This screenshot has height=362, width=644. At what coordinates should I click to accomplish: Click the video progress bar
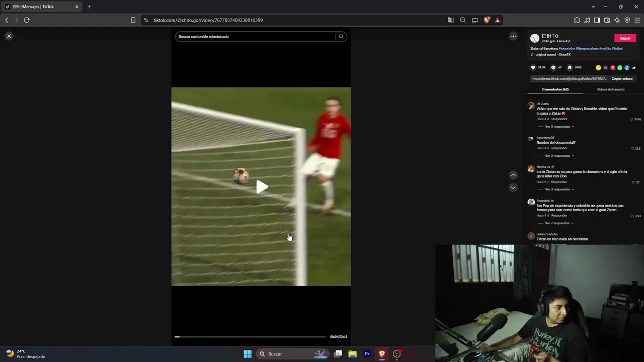250,337
